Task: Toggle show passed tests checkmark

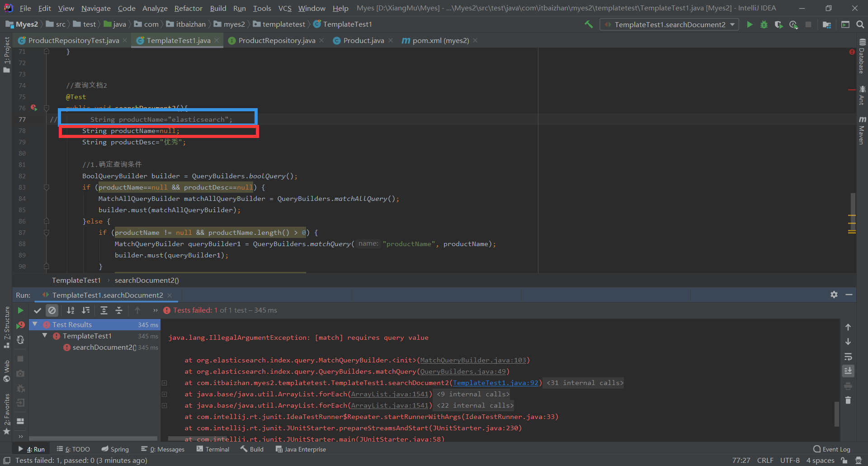Action: click(38, 310)
